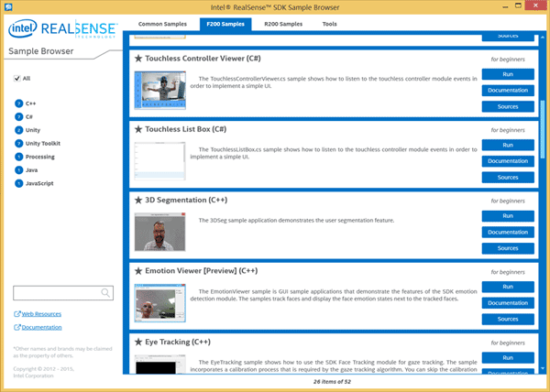Image resolution: width=550 pixels, height=392 pixels.
Task: Switch to the R200 Samples tab
Action: coord(283,24)
